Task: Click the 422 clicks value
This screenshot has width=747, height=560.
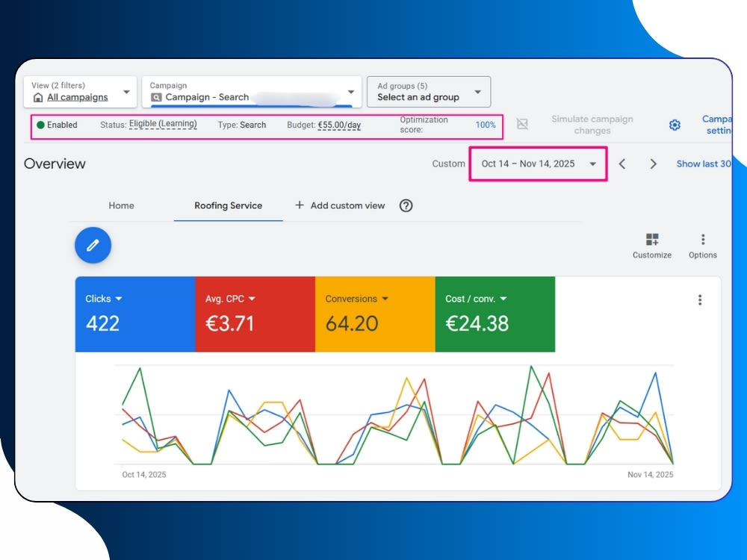Action: tap(102, 324)
